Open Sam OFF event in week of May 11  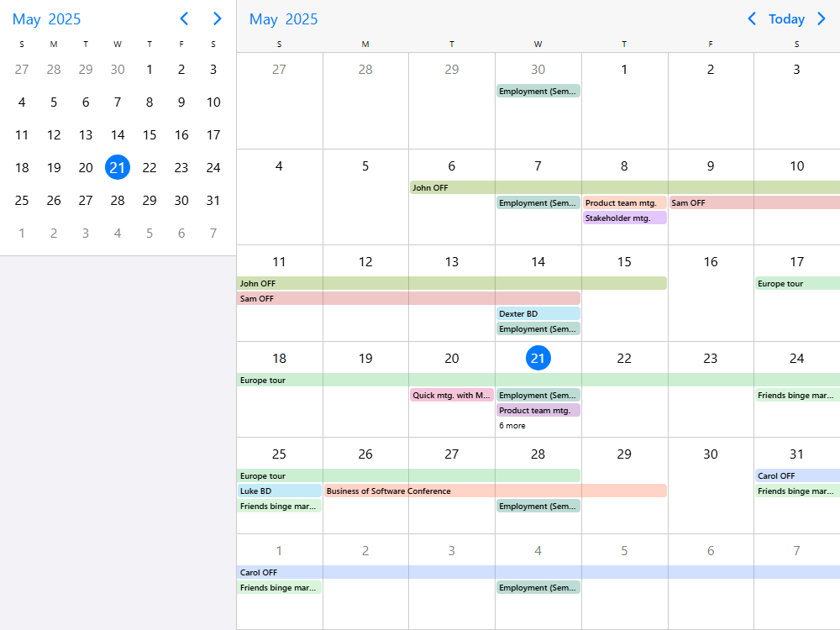(408, 298)
